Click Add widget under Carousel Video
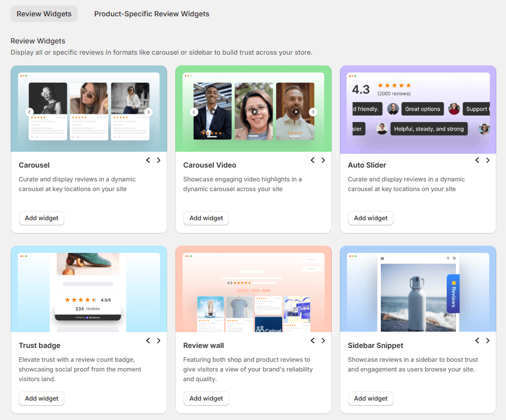506x420 pixels. point(206,218)
